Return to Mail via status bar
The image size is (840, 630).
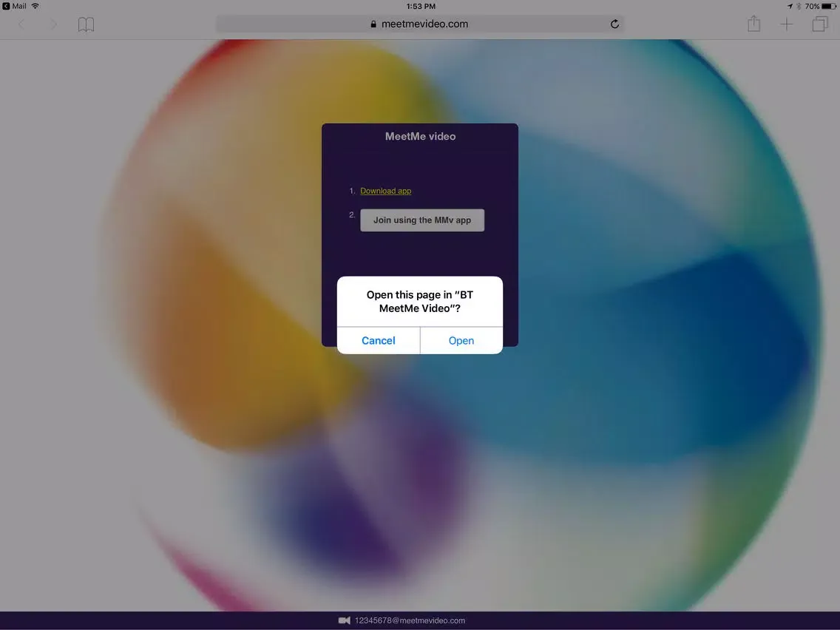(14, 6)
